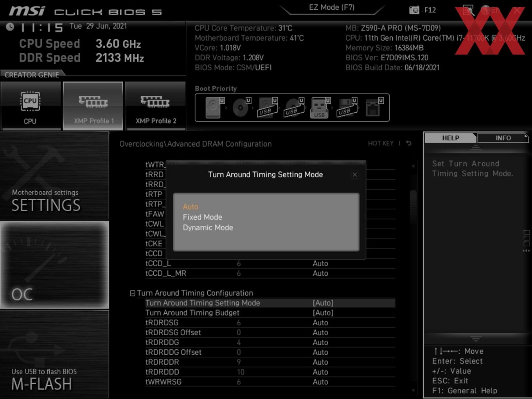Click the BIOS Ver: E7D09IMS.120 text

pyautogui.click(x=386, y=58)
